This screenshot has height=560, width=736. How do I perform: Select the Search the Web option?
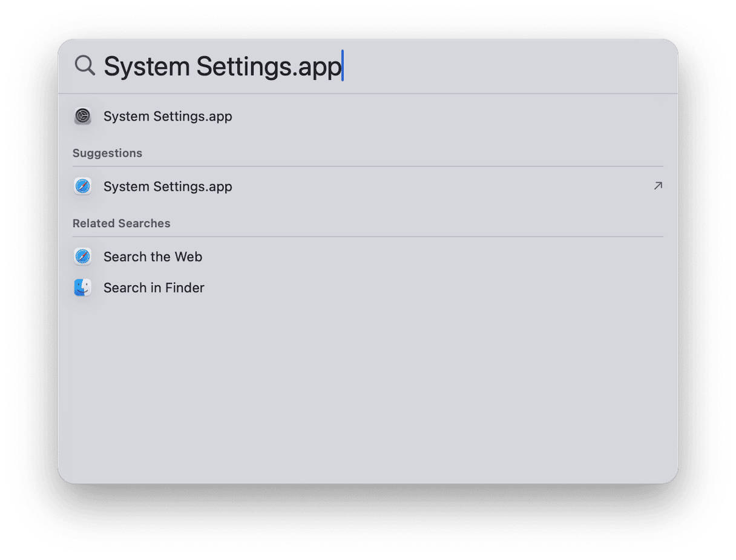point(153,257)
